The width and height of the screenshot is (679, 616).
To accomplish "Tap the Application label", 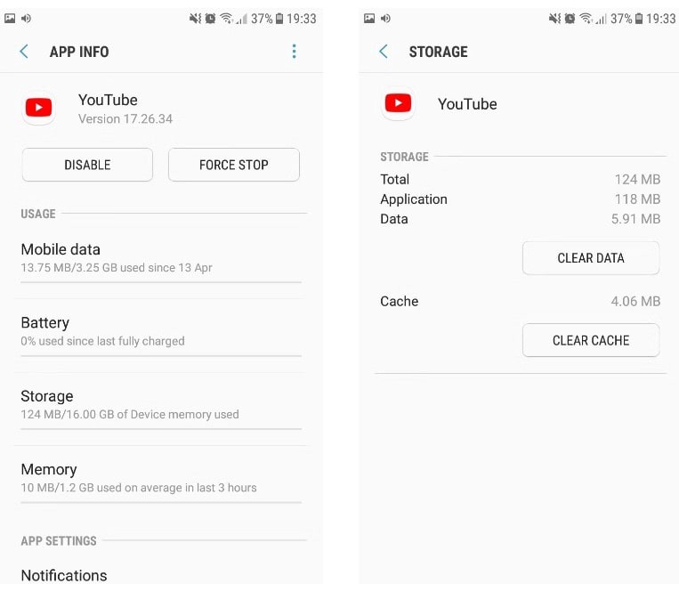I will (x=414, y=199).
